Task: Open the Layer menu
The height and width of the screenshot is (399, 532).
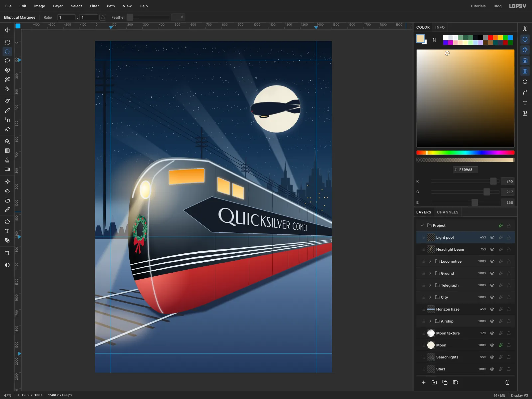Action: click(x=58, y=6)
